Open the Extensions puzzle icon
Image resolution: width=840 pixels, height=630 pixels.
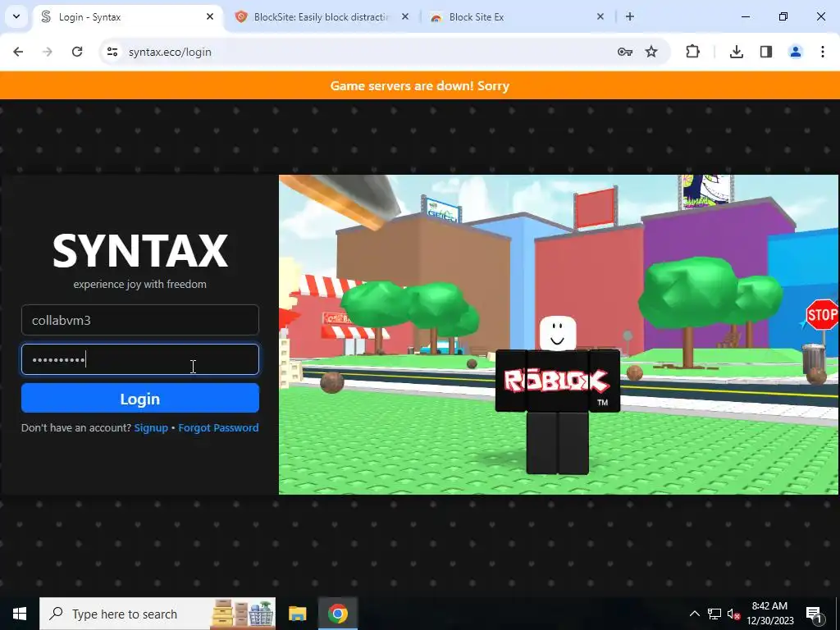[692, 52]
